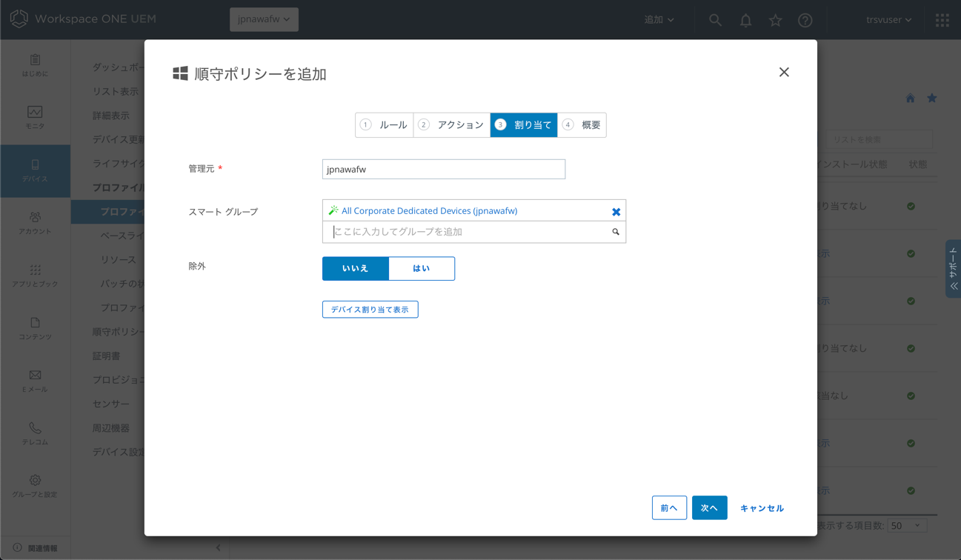Open the notifications bell icon

coord(745,20)
